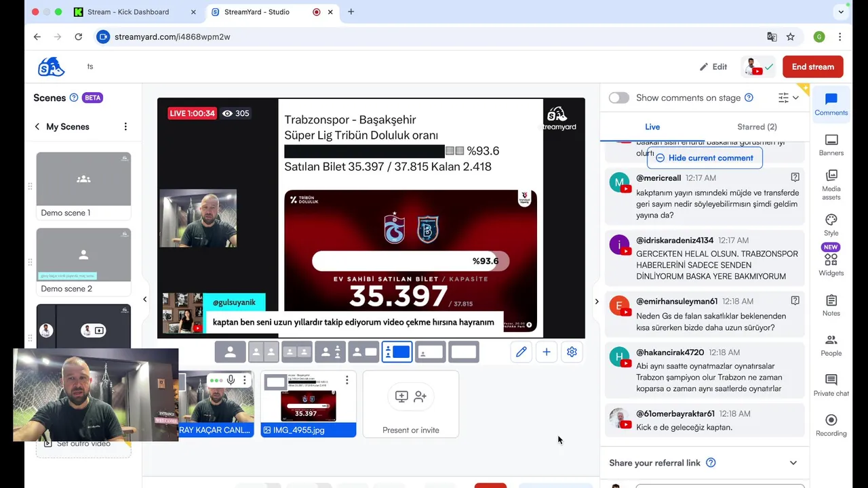
Task: Open Scenes help question mark
Action: tap(74, 98)
